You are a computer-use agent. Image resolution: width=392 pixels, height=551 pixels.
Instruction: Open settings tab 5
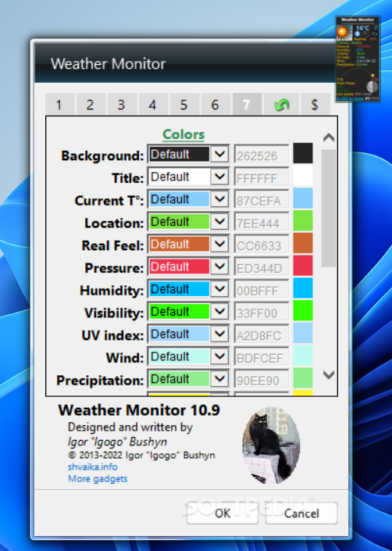[x=184, y=105]
